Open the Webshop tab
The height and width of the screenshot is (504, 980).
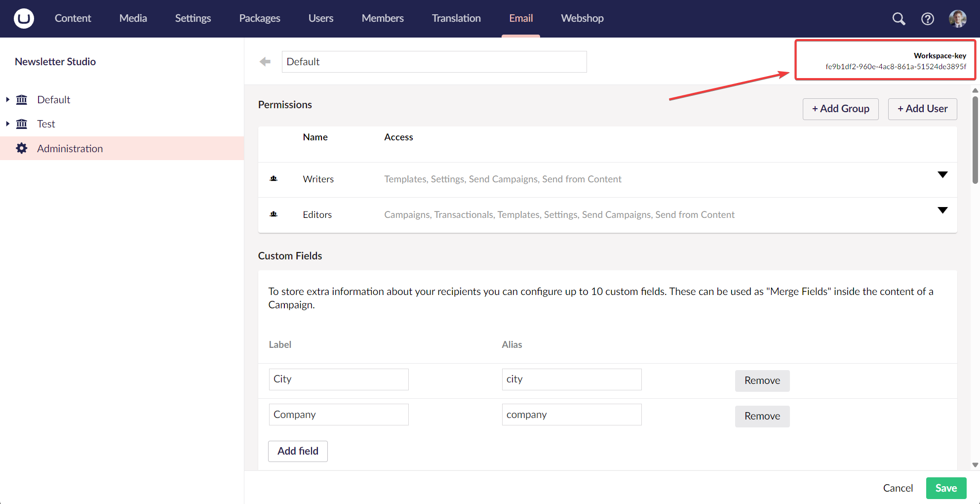coord(582,18)
